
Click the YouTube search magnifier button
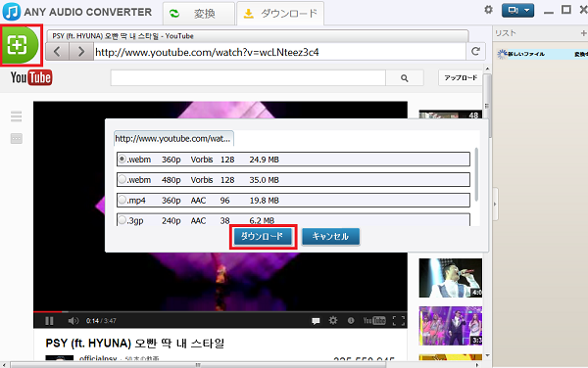404,78
